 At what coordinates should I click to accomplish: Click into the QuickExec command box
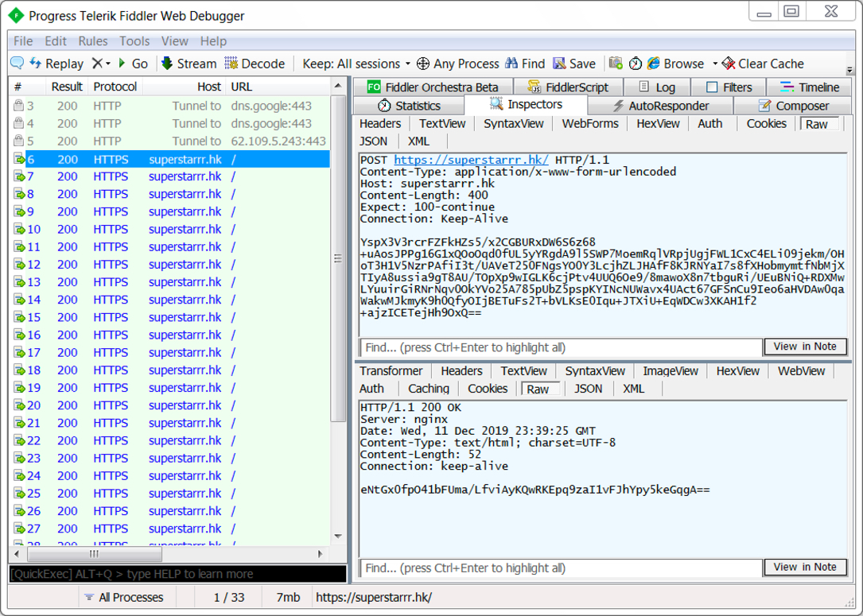178,574
